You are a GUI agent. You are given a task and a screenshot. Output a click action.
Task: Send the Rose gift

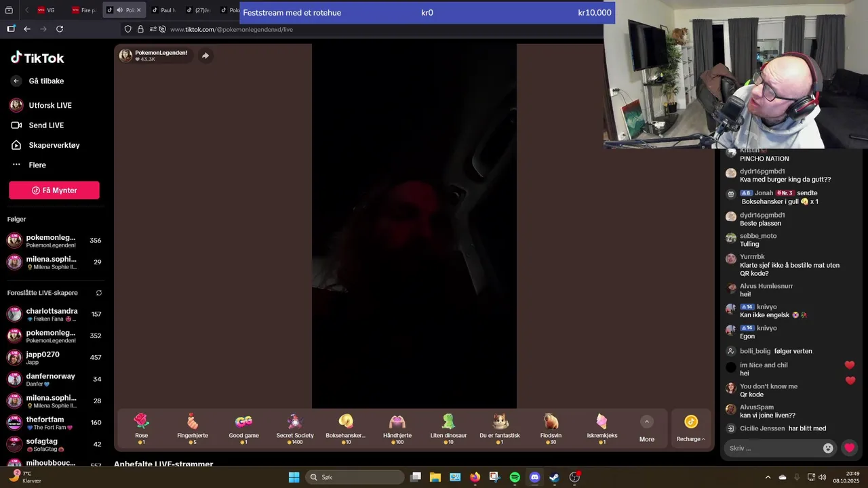tap(141, 429)
